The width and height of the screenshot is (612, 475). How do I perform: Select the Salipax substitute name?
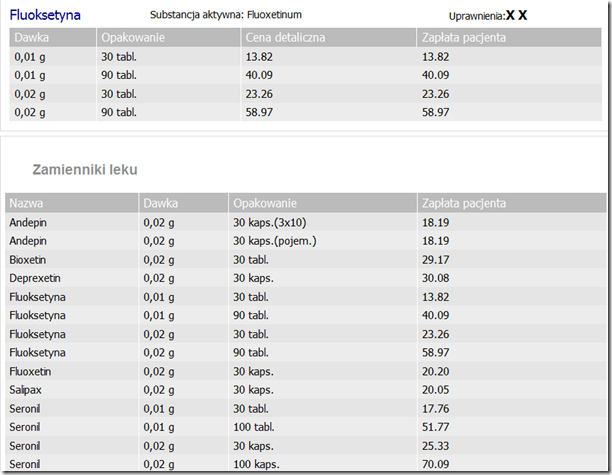25,390
